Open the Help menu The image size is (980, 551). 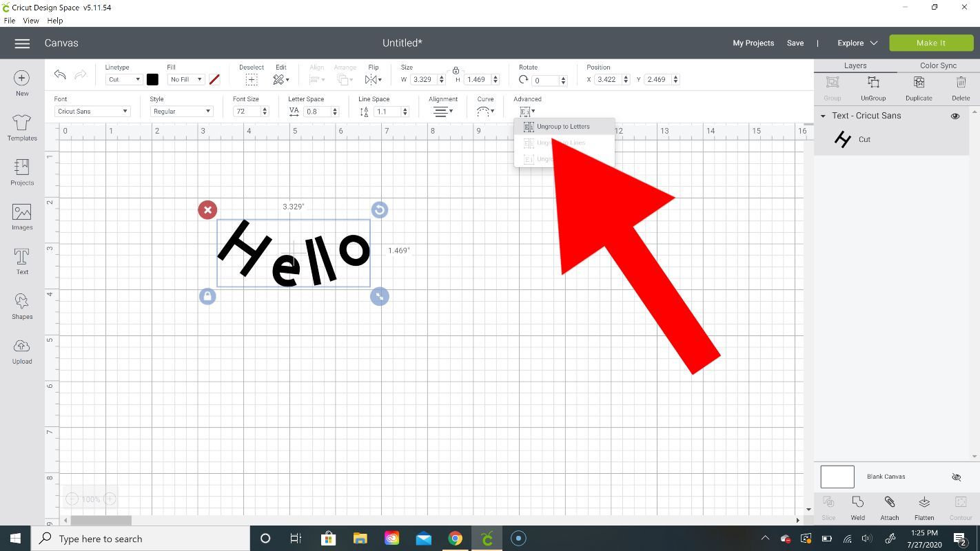[55, 21]
